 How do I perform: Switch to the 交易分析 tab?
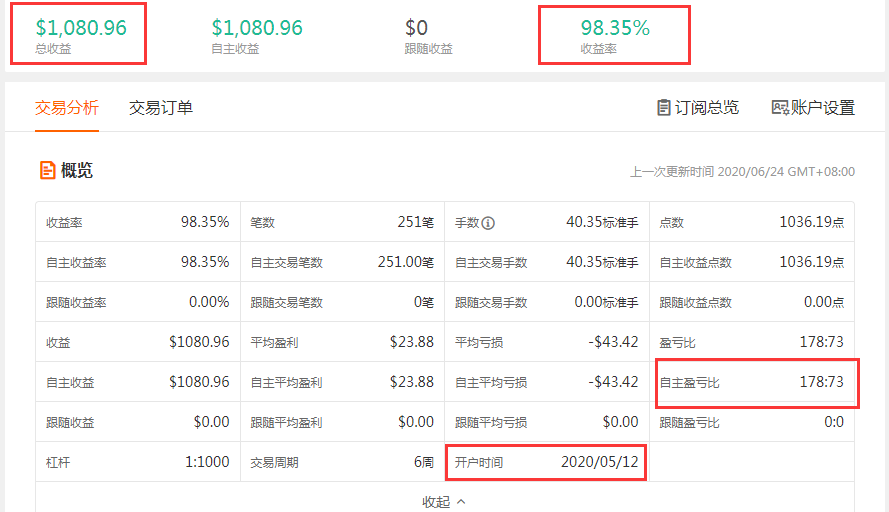coord(67,108)
